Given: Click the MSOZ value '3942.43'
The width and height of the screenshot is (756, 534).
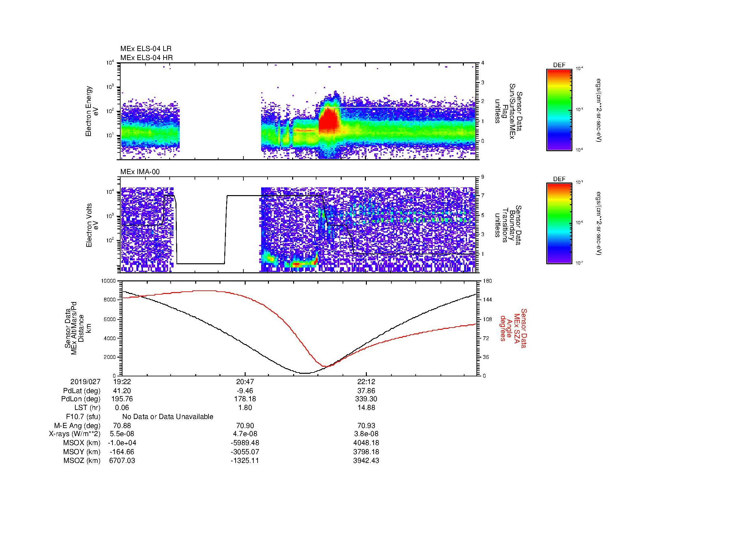Looking at the screenshot, I should coord(366,461).
